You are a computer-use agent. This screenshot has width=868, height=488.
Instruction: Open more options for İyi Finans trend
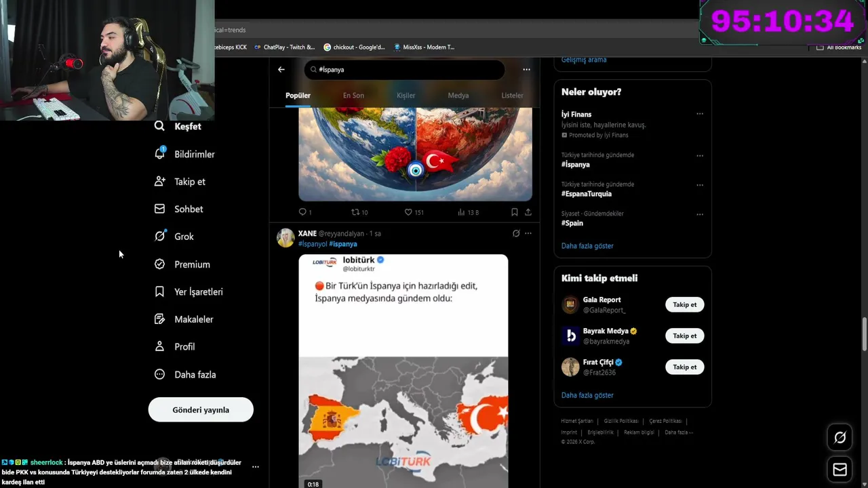(700, 114)
